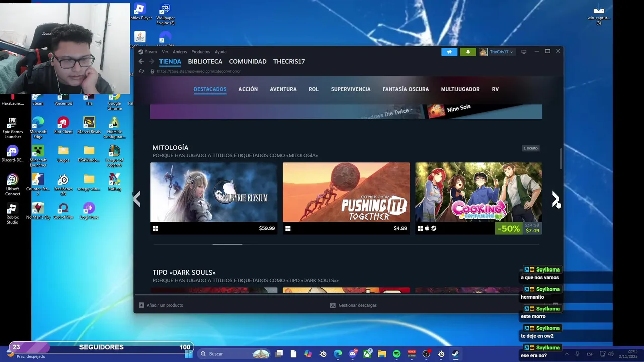Open the Ayuda menu
644x362 pixels.
(221, 52)
